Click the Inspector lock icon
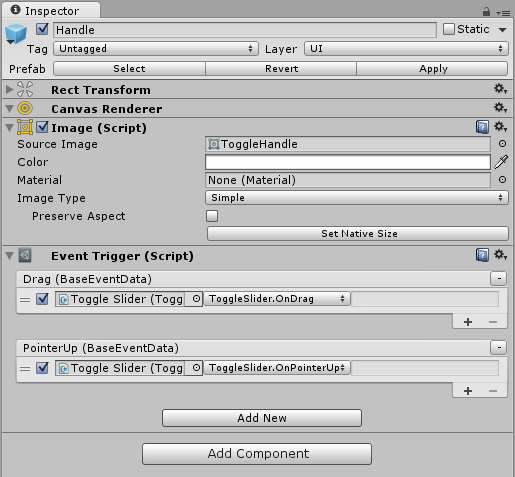 486,12
